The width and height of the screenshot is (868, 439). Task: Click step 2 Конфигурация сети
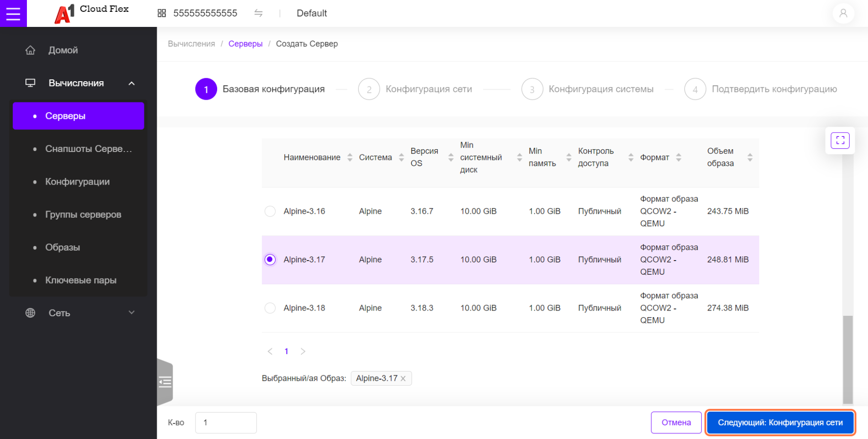click(415, 89)
